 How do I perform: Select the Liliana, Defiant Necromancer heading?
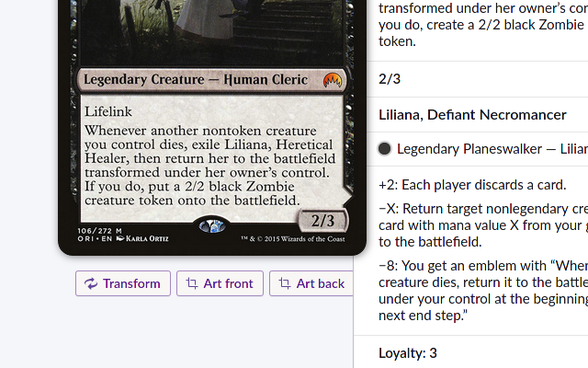[472, 114]
